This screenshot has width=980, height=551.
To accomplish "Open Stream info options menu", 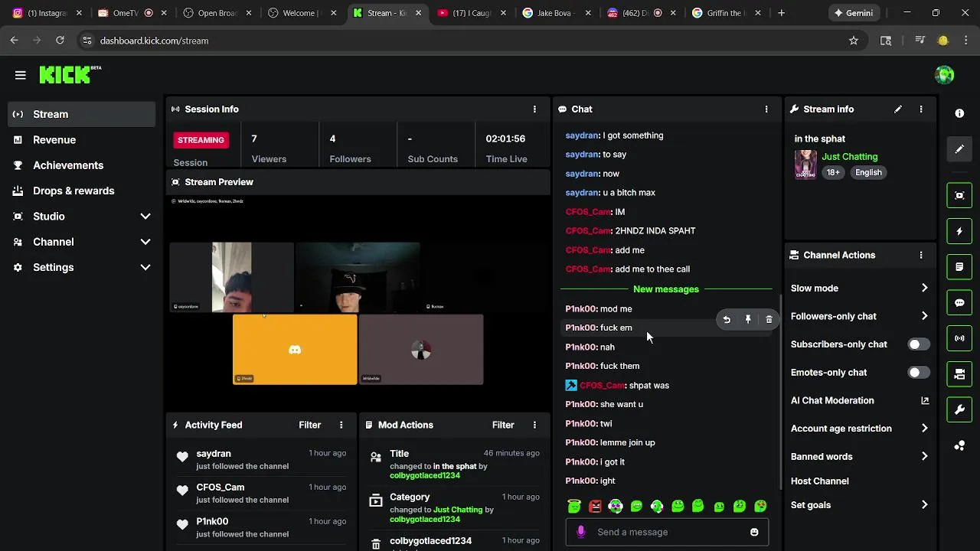I will (x=921, y=109).
